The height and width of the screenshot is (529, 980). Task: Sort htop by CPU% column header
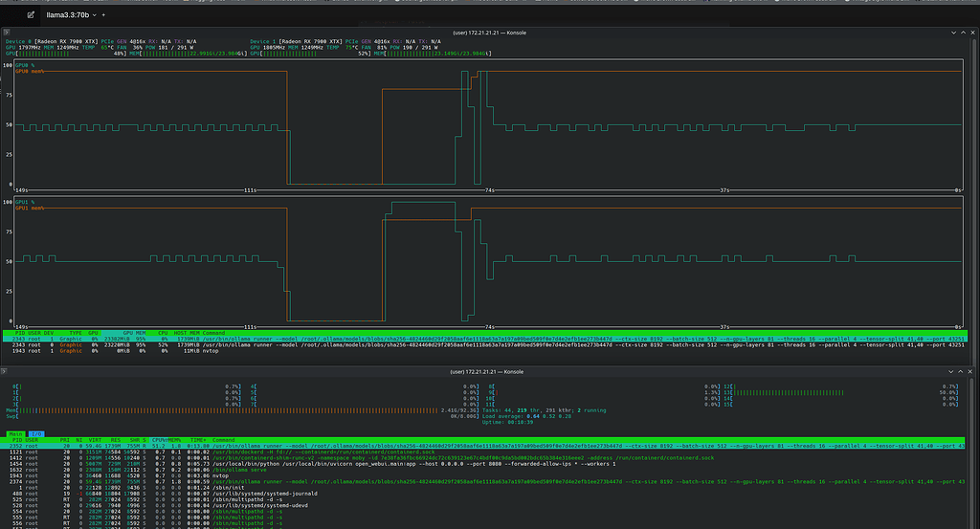tap(160, 440)
